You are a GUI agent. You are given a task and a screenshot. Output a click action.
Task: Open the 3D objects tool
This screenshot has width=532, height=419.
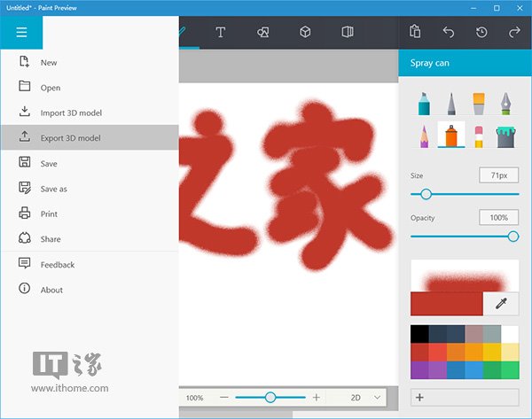pyautogui.click(x=305, y=33)
